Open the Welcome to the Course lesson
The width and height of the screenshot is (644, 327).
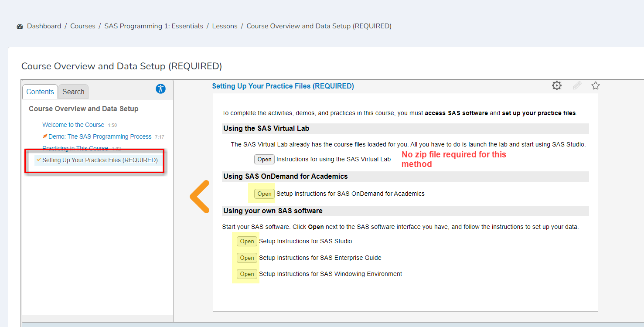click(73, 125)
